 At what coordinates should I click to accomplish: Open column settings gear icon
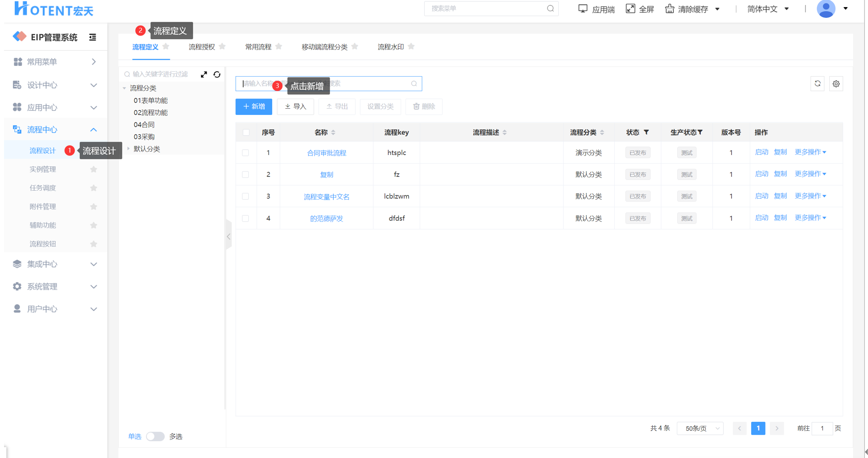click(x=836, y=84)
